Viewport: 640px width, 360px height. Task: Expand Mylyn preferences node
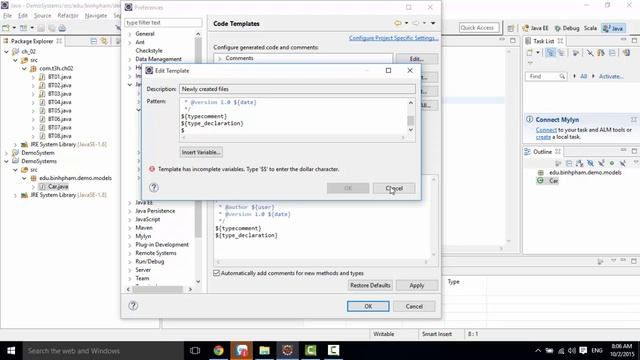[x=130, y=236]
